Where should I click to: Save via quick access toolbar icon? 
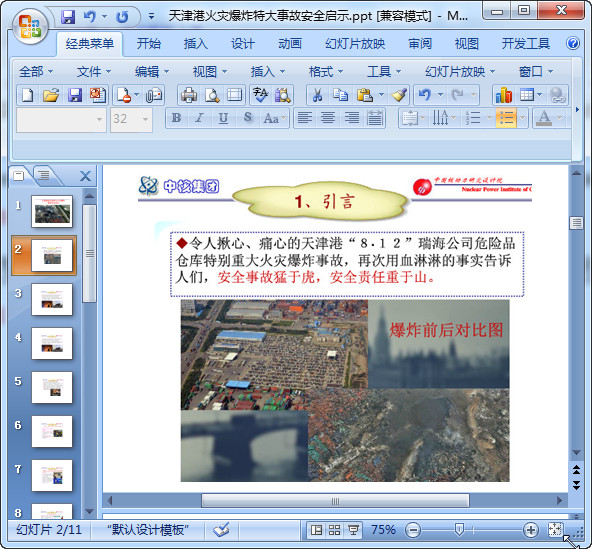point(68,17)
